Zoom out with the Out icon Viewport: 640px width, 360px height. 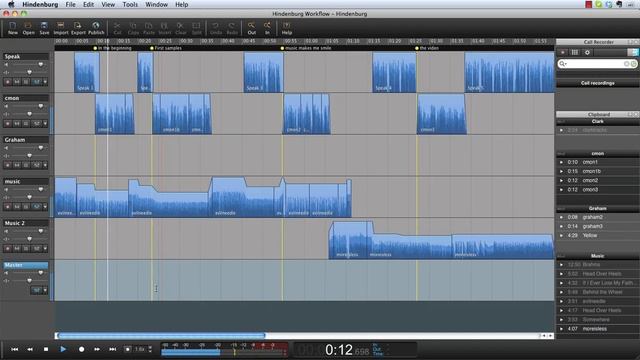251,28
